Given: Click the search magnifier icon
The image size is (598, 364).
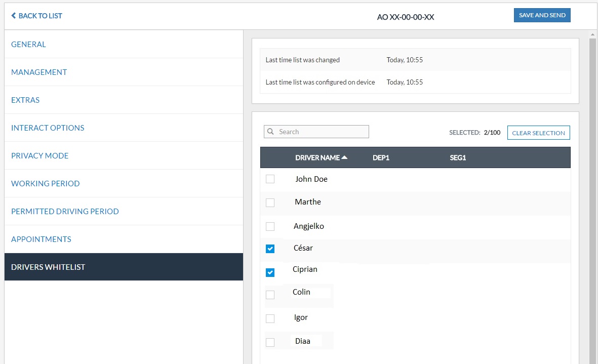Looking at the screenshot, I should point(271,132).
